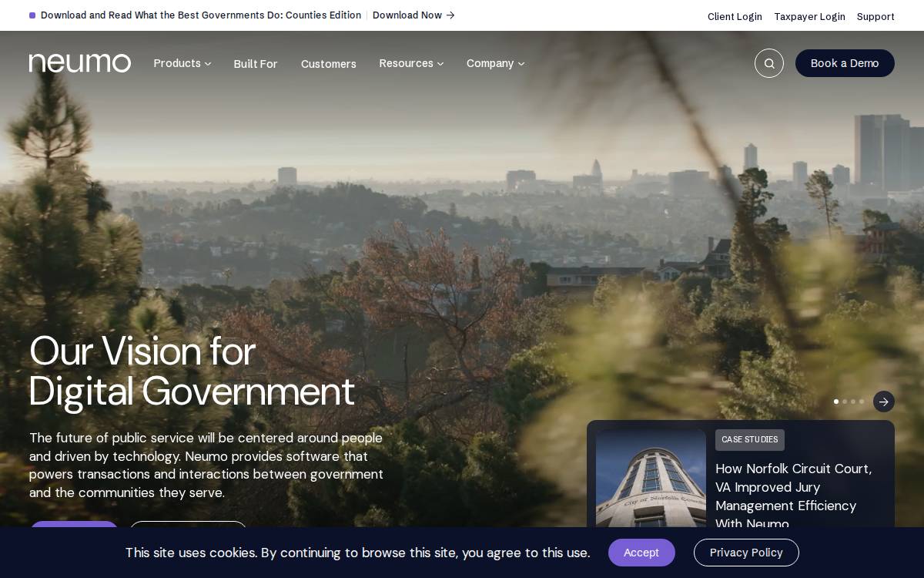The width and height of the screenshot is (924, 578).
Task: Select the second carousel dot
Action: point(845,402)
